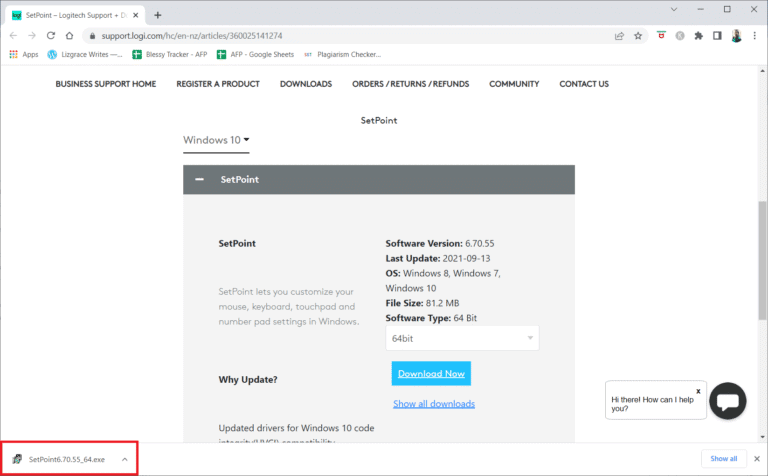
Task: Bookmark this page with the star icon
Action: click(638, 35)
